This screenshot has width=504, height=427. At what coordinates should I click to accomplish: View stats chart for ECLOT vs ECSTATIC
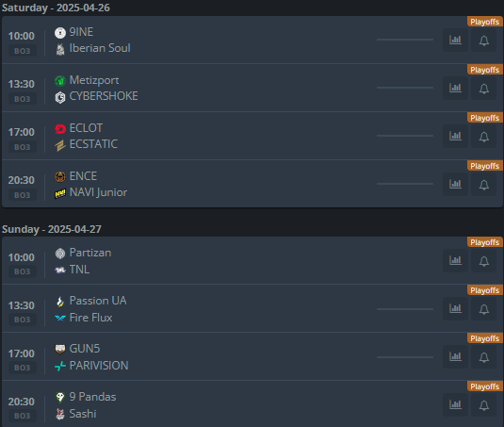(455, 136)
